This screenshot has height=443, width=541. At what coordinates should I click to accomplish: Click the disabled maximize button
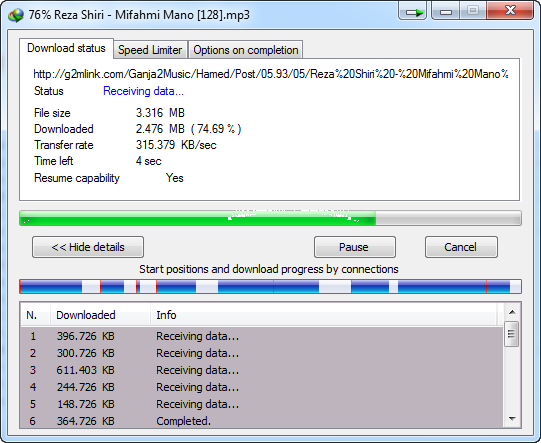point(473,11)
